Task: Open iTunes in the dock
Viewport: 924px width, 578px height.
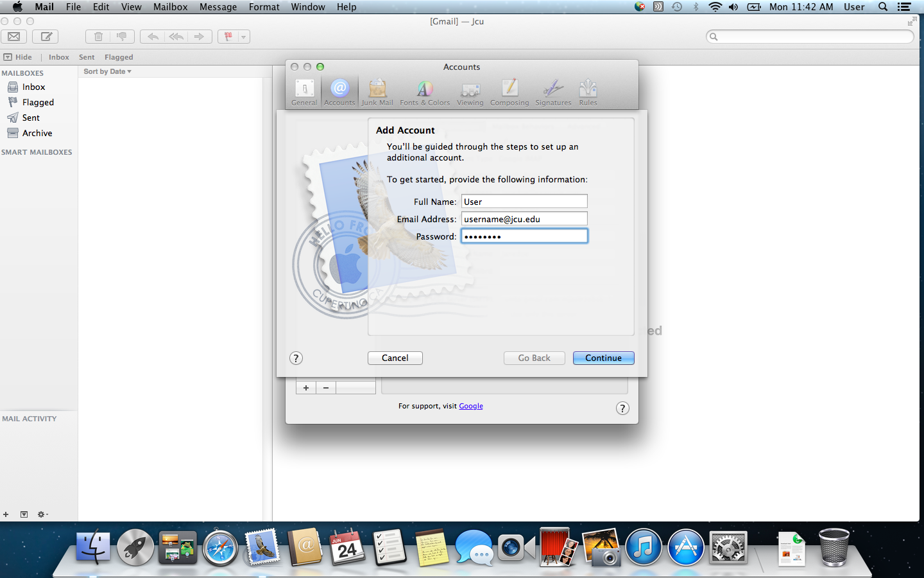Action: 644,548
